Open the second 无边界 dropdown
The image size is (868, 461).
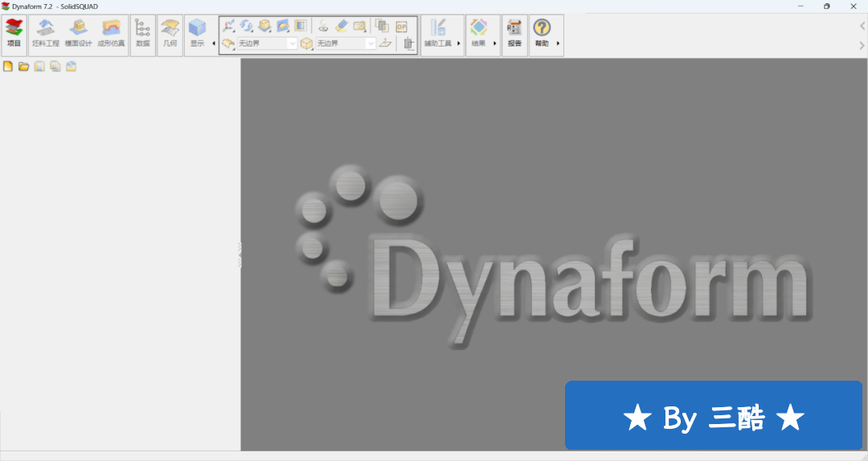(346, 43)
